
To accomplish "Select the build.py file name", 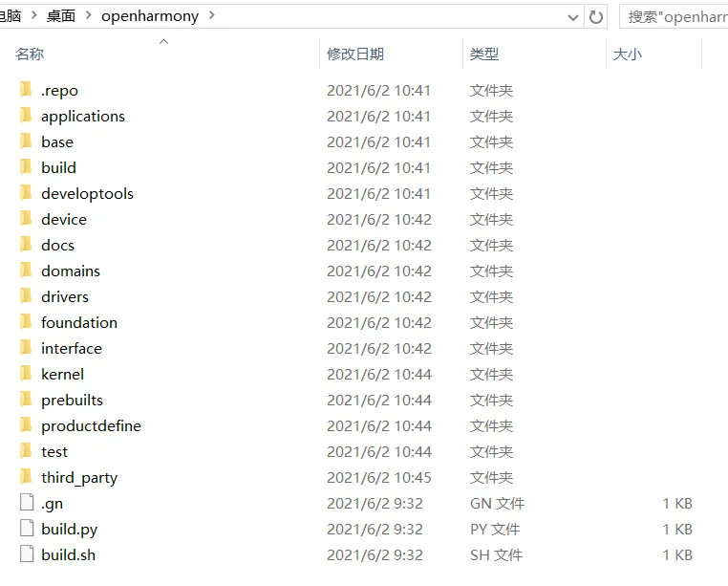I will 69,530.
